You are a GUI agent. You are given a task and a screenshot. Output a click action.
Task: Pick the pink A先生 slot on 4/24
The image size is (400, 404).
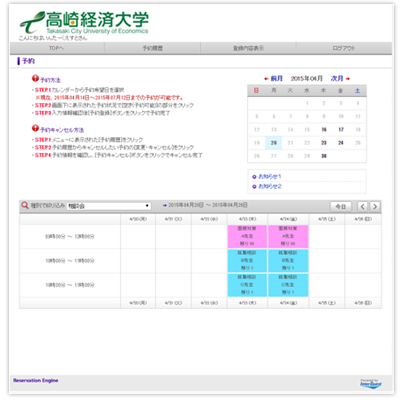(x=288, y=236)
